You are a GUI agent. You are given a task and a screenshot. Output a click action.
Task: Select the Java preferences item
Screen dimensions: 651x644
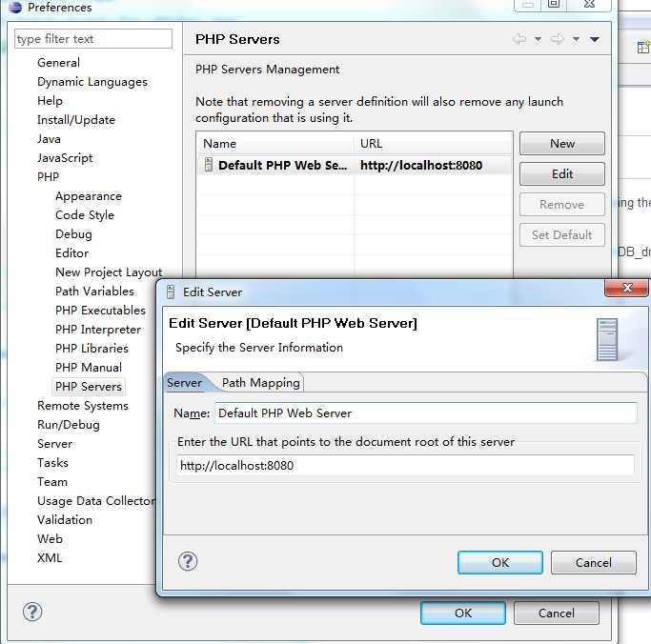pos(49,139)
